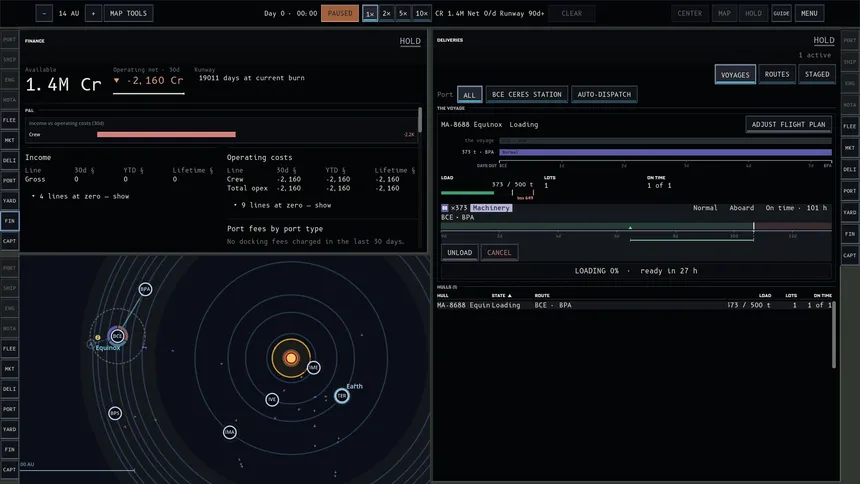Click ADJUST FLIGHT PLAN button
The width and height of the screenshot is (860, 484).
[x=788, y=125]
